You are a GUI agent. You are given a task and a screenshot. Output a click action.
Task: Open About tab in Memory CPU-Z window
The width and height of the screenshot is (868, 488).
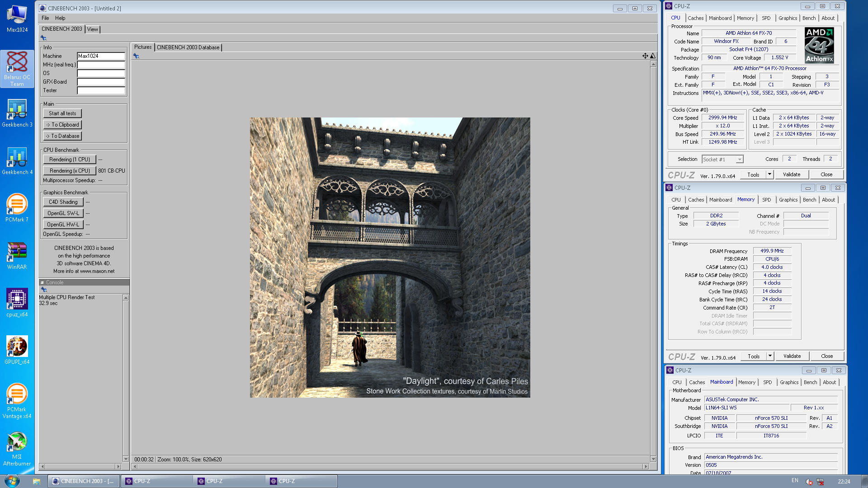(828, 200)
